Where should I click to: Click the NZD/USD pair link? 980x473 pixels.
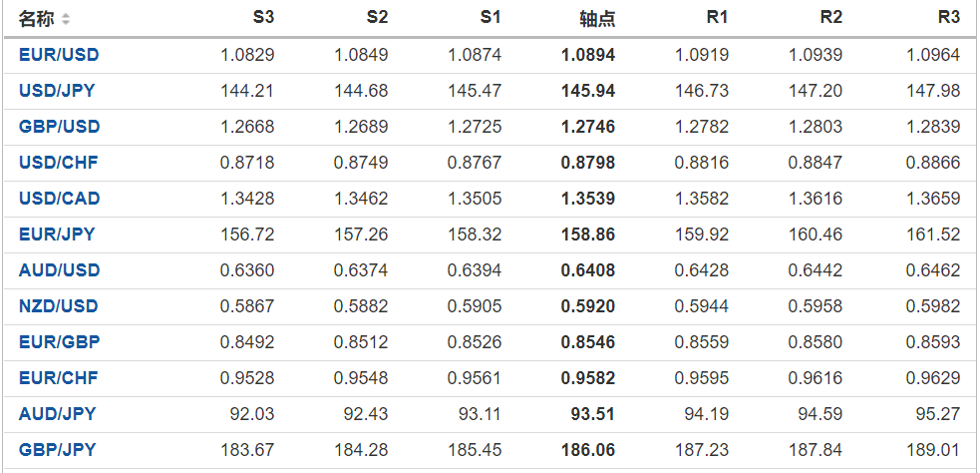pos(59,306)
